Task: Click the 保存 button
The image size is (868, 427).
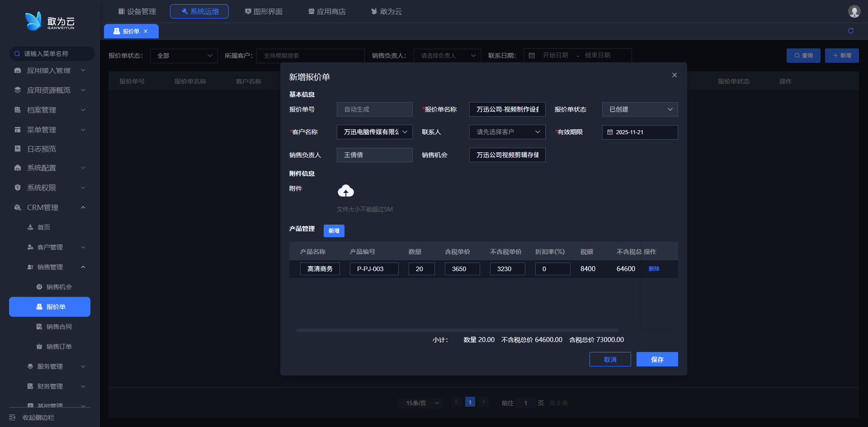Action: [657, 359]
